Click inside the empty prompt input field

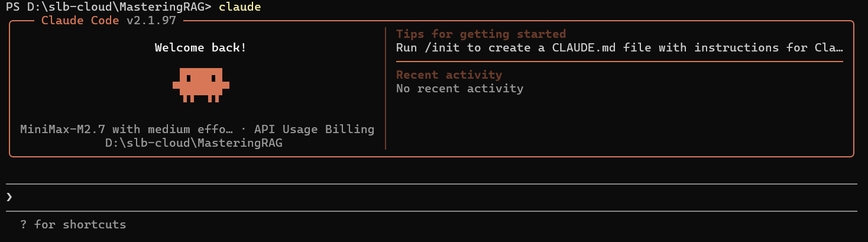tap(414, 197)
